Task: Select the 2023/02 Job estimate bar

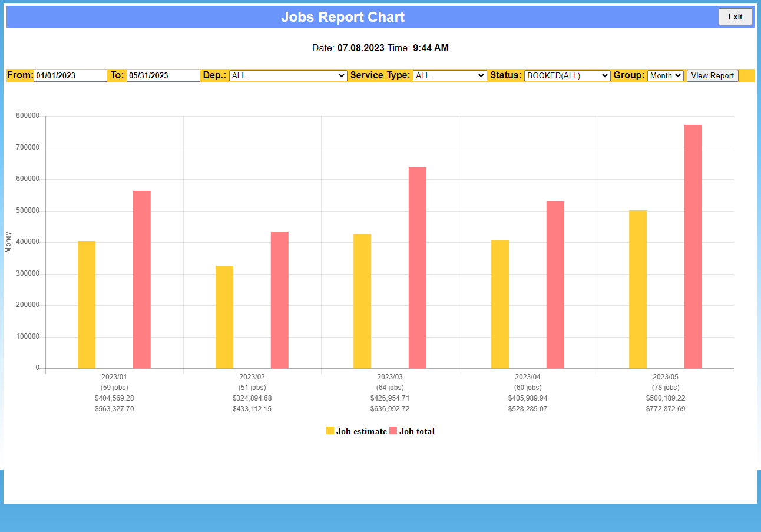Action: [224, 317]
